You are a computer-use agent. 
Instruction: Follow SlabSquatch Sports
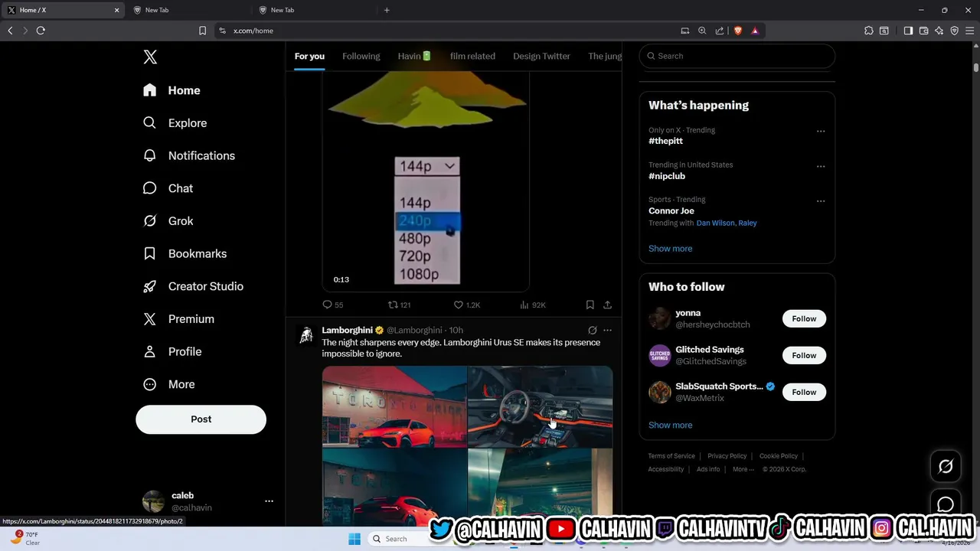point(804,392)
